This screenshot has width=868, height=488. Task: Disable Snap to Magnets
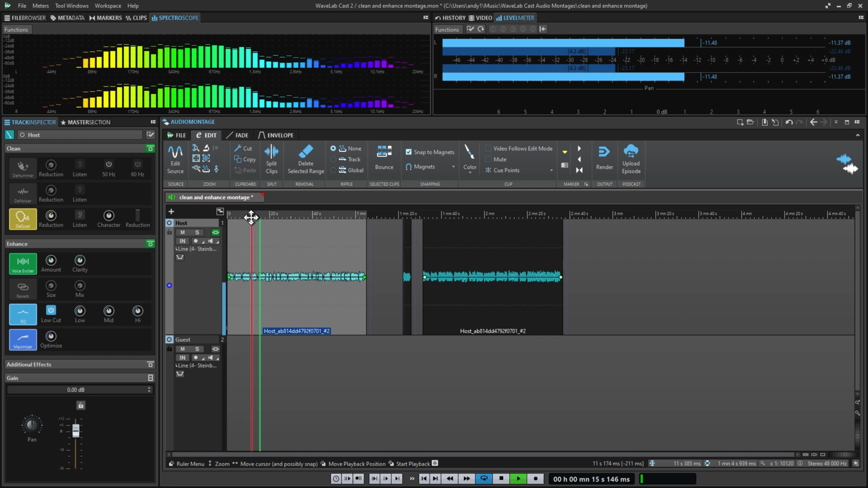click(x=409, y=152)
